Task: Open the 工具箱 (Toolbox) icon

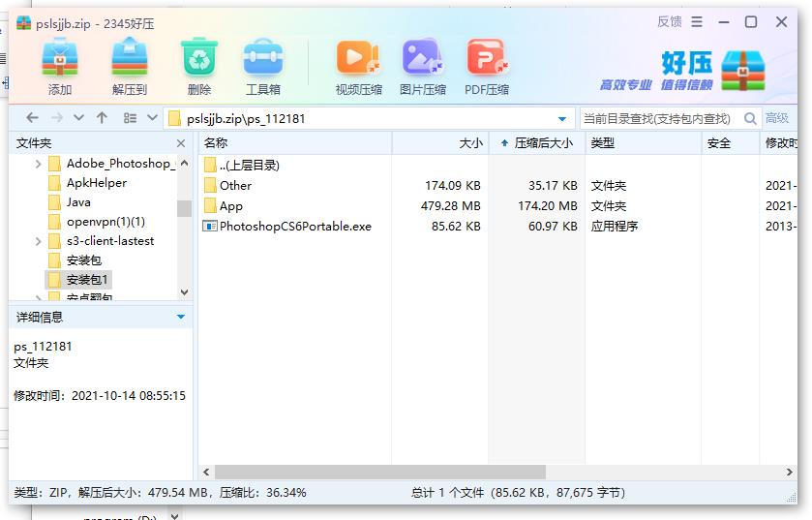Action: 263,57
